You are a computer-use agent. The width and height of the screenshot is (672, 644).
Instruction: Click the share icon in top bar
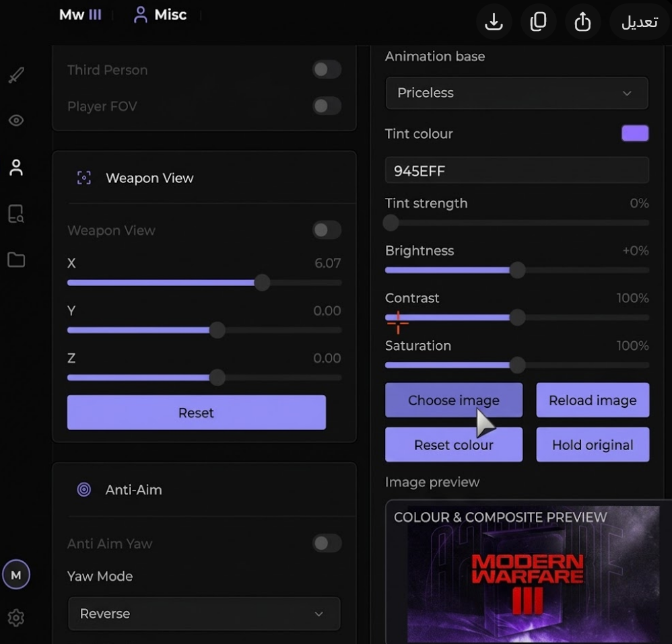582,22
